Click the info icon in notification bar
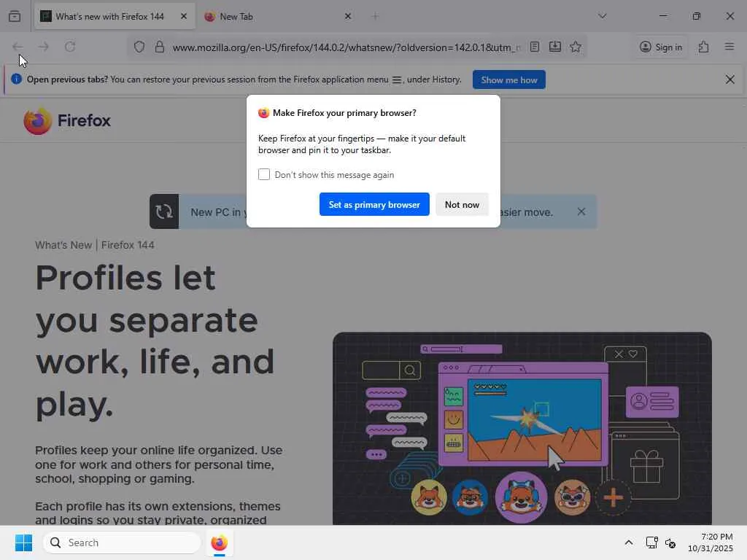 point(16,79)
